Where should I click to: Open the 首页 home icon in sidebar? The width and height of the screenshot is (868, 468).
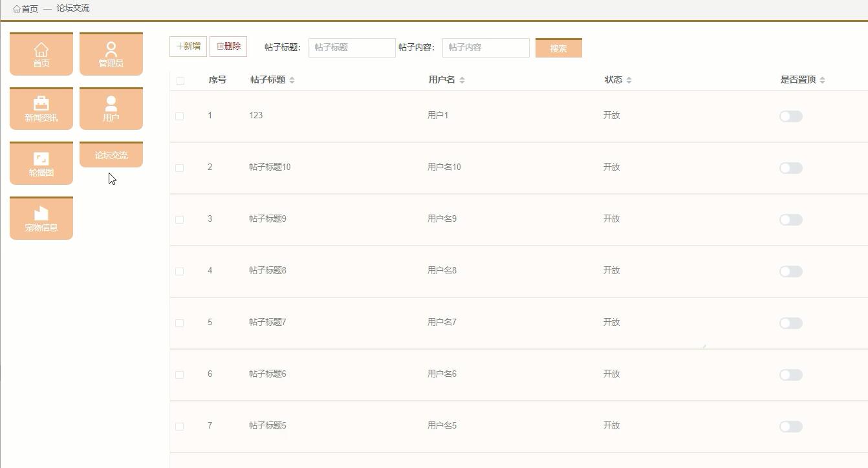(x=41, y=54)
